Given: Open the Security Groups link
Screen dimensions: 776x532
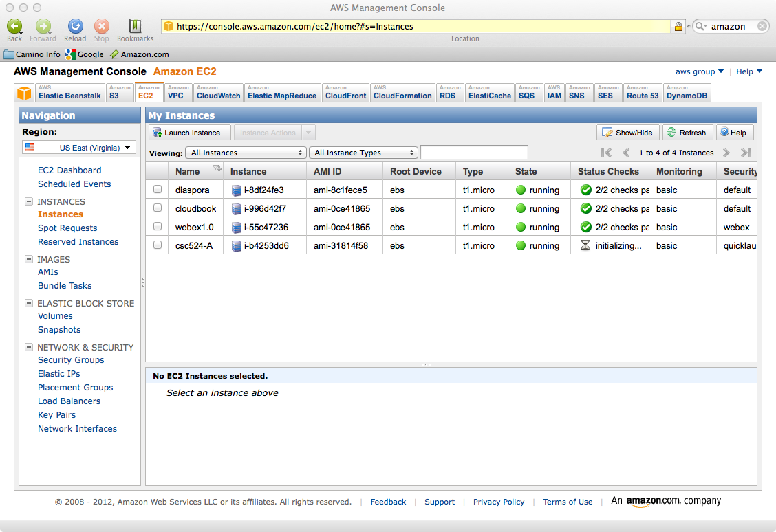Looking at the screenshot, I should click(72, 360).
